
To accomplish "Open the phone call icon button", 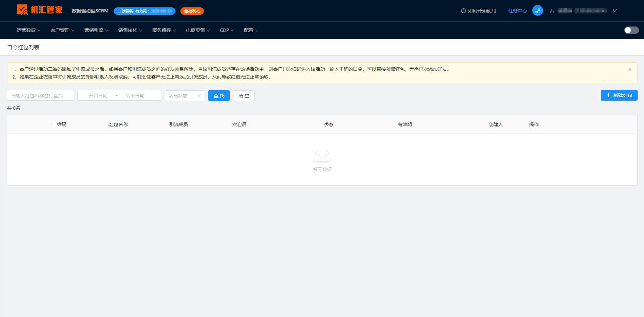I will click(537, 11).
